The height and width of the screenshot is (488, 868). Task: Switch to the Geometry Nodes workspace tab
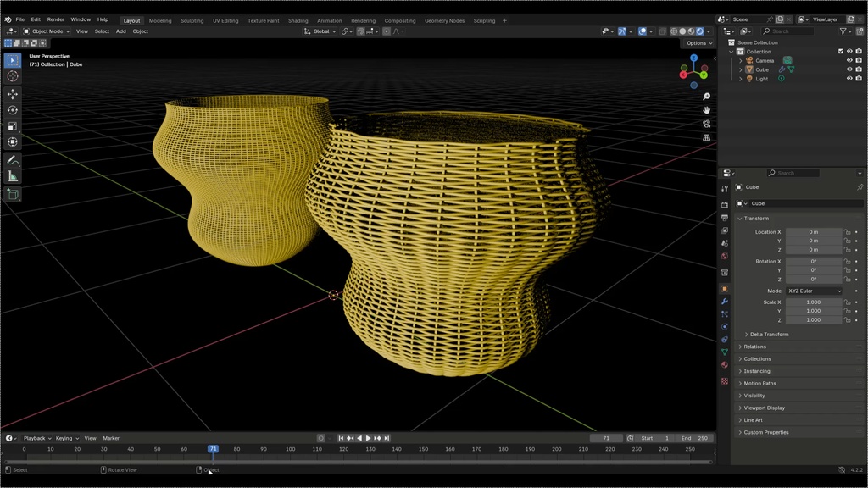(x=444, y=21)
